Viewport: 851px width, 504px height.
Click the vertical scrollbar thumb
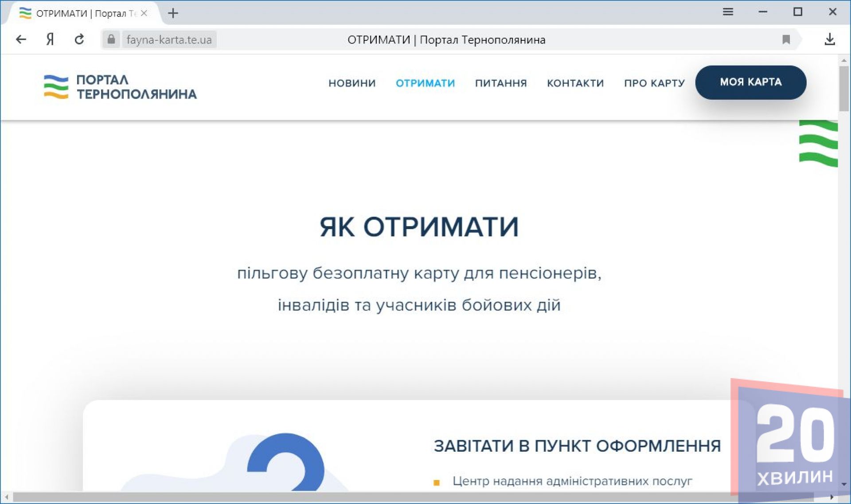click(x=843, y=89)
